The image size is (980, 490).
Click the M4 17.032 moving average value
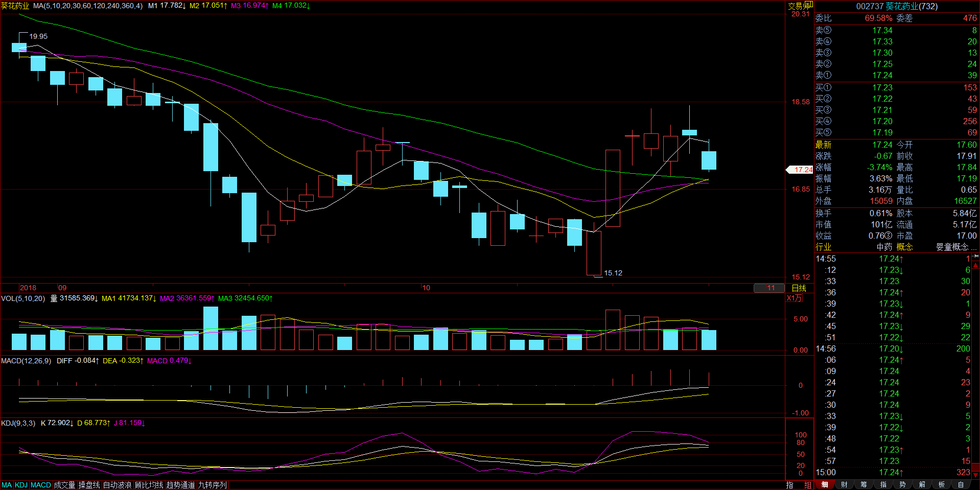(x=291, y=6)
